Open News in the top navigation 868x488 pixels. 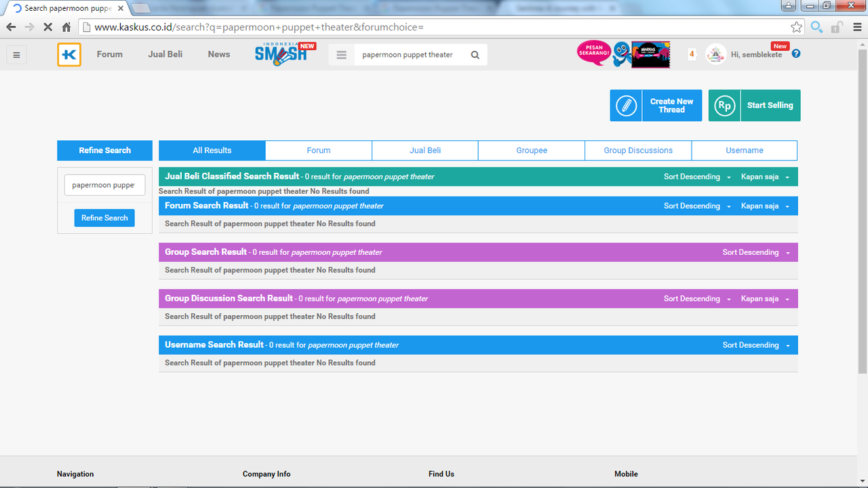click(219, 54)
